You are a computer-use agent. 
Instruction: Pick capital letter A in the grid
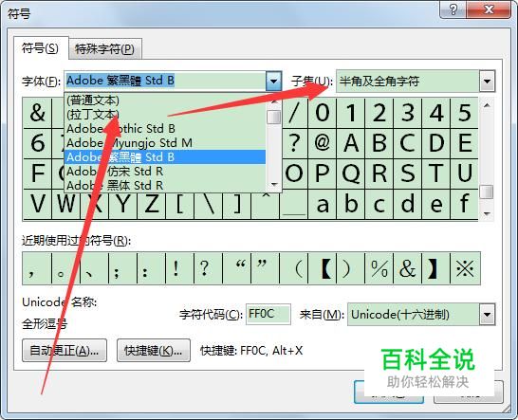[x=350, y=143]
